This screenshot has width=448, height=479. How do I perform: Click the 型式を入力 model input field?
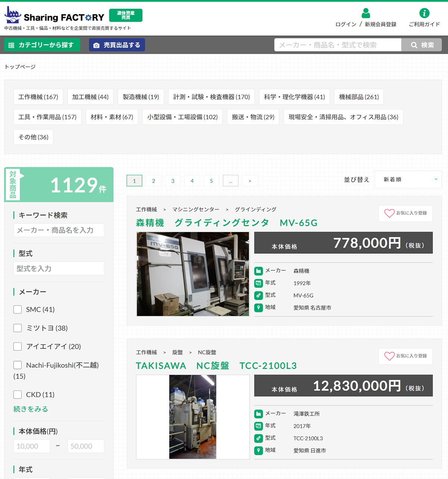(59, 269)
